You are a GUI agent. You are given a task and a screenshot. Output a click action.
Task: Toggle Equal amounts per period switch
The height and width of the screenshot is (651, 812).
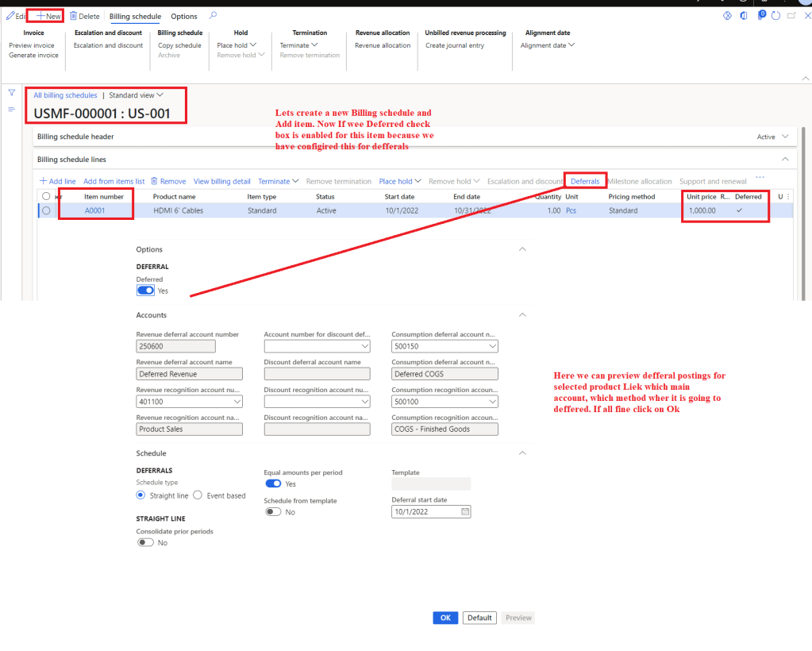[273, 483]
